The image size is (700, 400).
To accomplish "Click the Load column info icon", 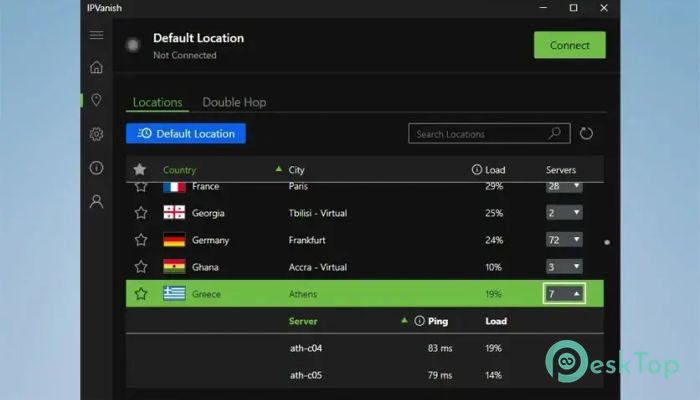I will click(477, 170).
